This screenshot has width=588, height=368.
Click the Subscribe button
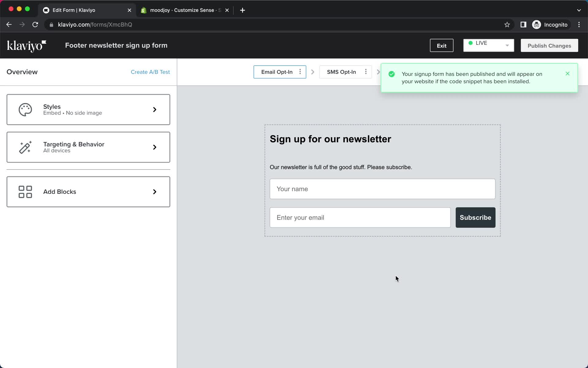click(475, 217)
